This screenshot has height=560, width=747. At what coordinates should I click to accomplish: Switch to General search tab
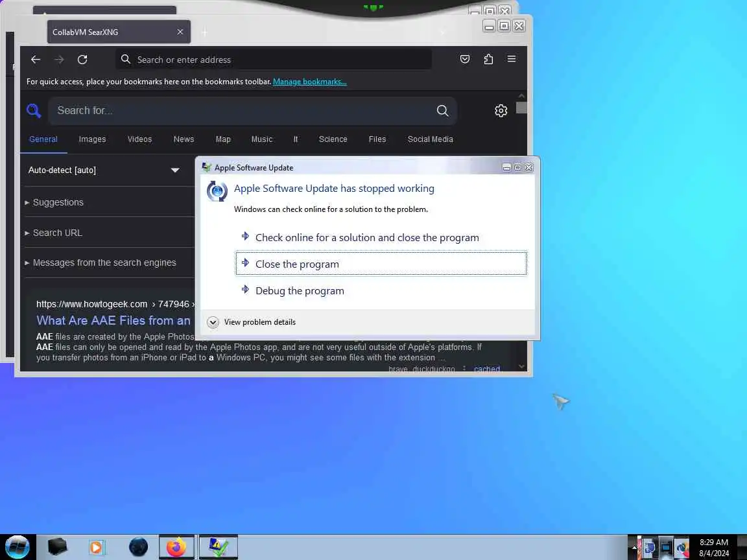tap(43, 139)
